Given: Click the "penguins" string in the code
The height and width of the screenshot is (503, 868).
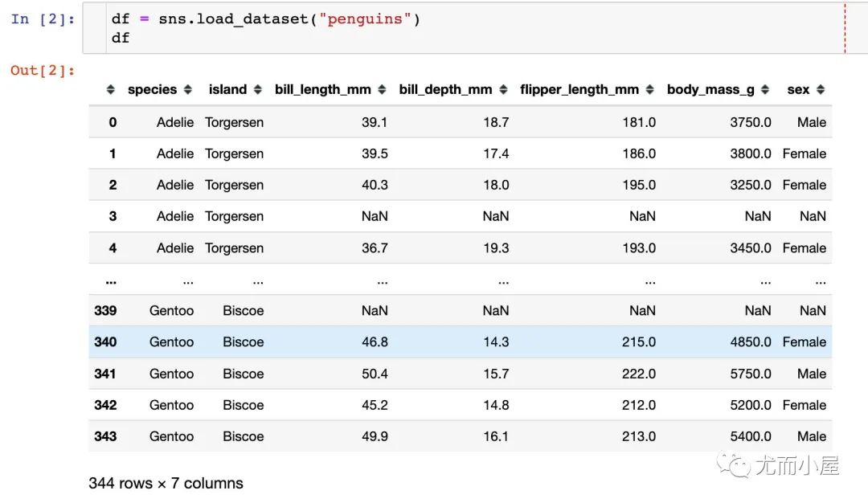Looking at the screenshot, I should [366, 19].
